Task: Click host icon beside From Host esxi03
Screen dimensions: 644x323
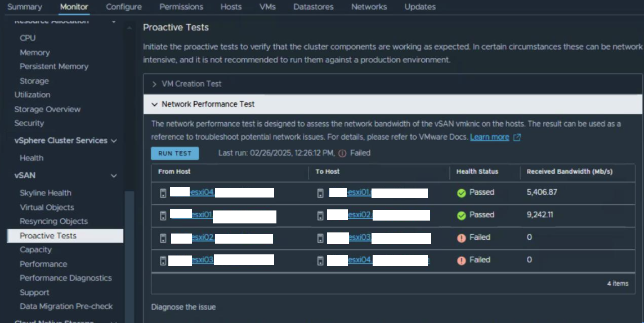Action: tap(163, 261)
